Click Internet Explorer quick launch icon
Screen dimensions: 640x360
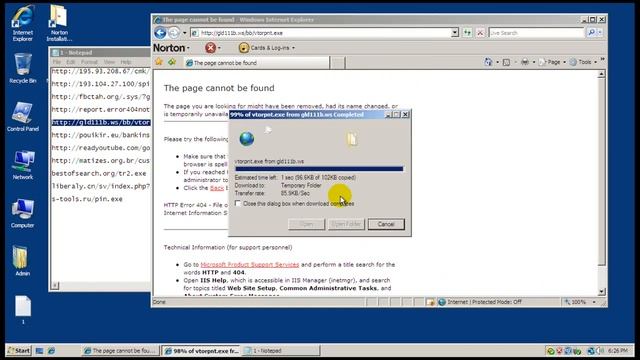pos(51,351)
